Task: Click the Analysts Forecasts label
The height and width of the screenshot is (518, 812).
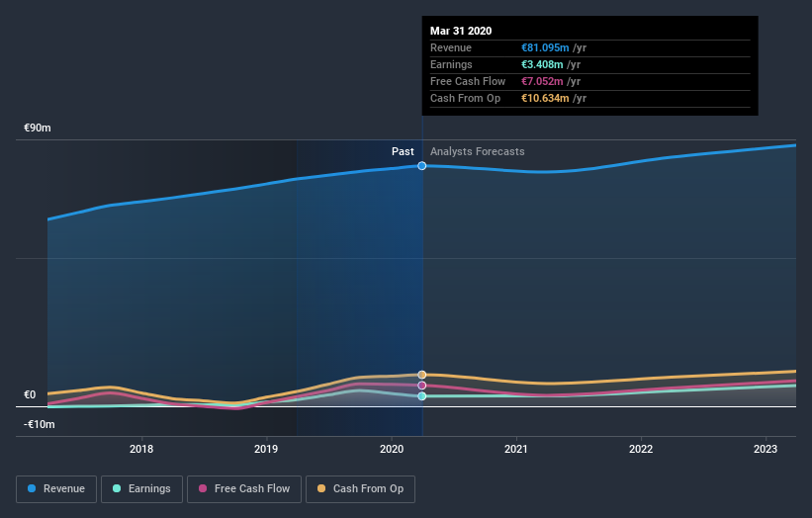Action: (477, 151)
